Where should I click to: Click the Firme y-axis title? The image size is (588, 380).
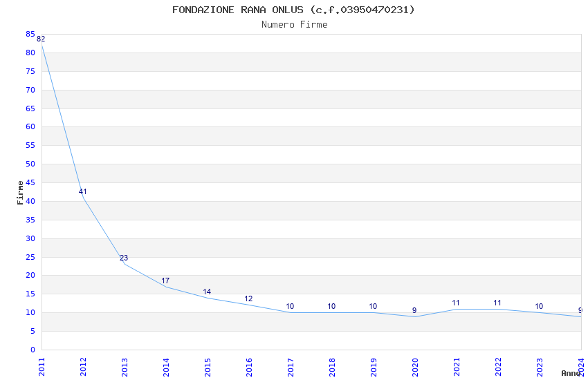tap(20, 193)
